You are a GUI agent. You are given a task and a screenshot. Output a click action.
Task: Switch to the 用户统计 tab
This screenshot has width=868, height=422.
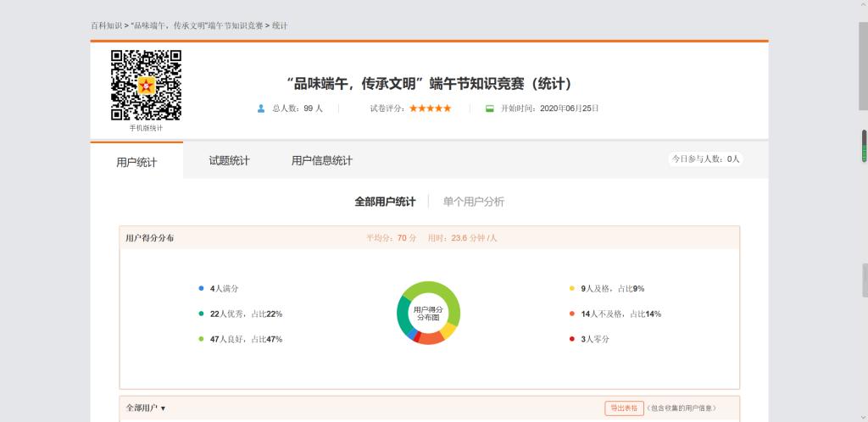136,162
